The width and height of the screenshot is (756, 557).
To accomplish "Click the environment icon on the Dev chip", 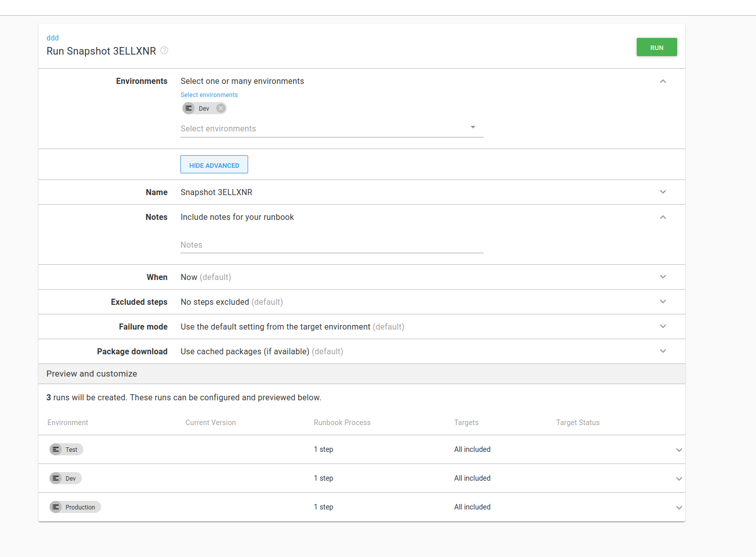I will pyautogui.click(x=188, y=108).
